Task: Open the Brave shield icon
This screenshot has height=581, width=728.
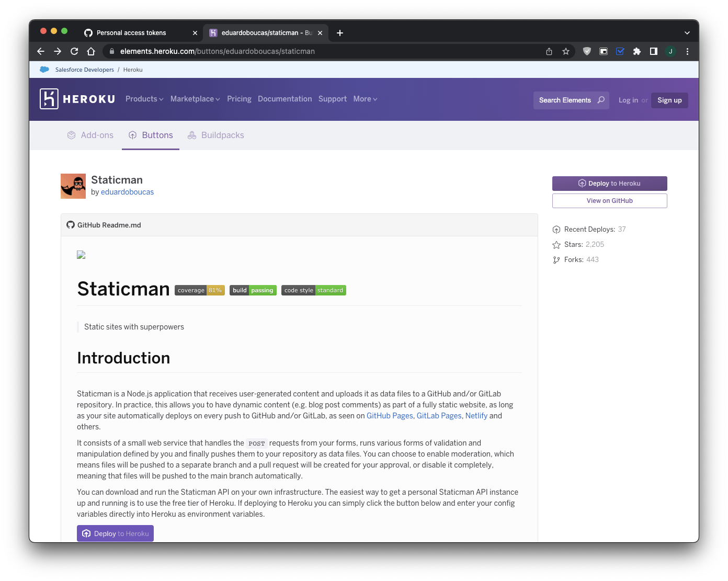Action: pyautogui.click(x=587, y=51)
